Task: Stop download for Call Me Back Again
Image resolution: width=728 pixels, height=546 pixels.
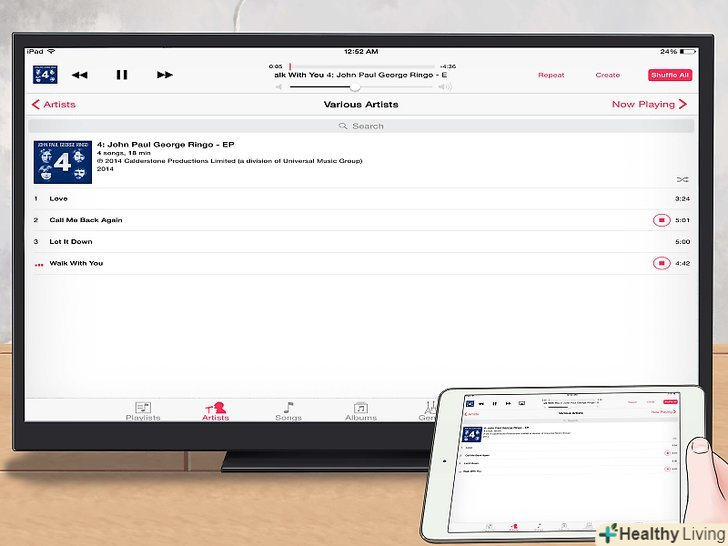Action: (x=662, y=220)
